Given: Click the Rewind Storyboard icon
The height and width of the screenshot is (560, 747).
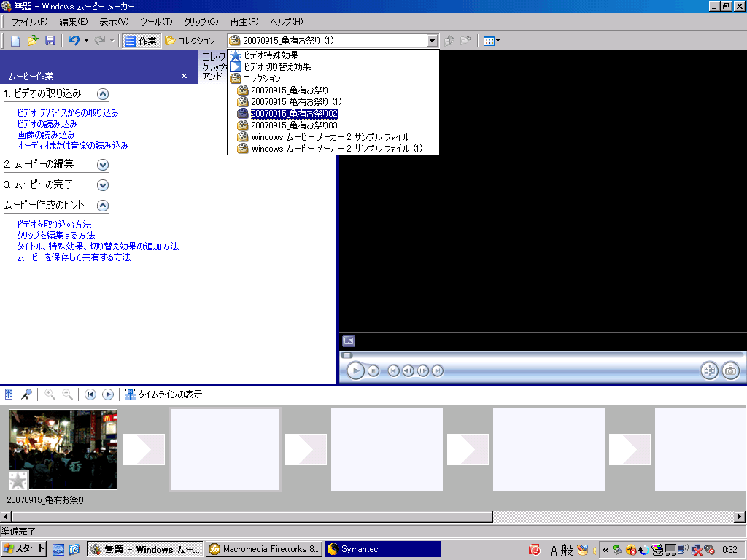Looking at the screenshot, I should 90,394.
